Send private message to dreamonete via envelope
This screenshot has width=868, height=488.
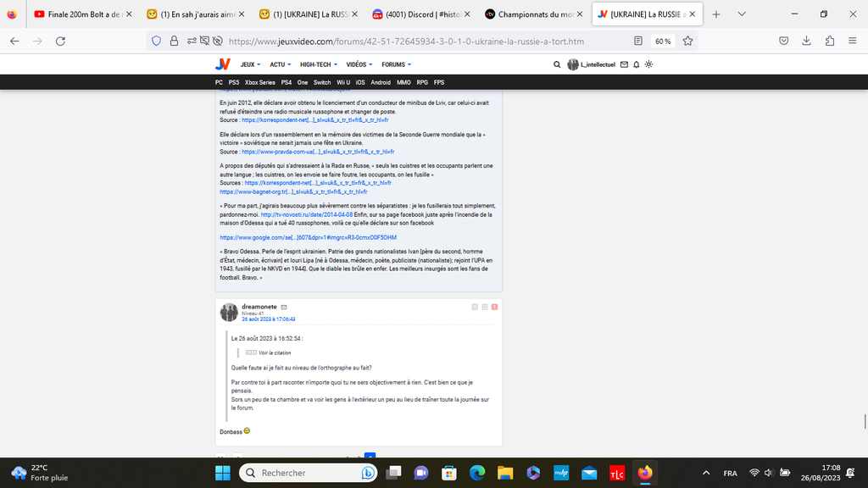pyautogui.click(x=284, y=307)
